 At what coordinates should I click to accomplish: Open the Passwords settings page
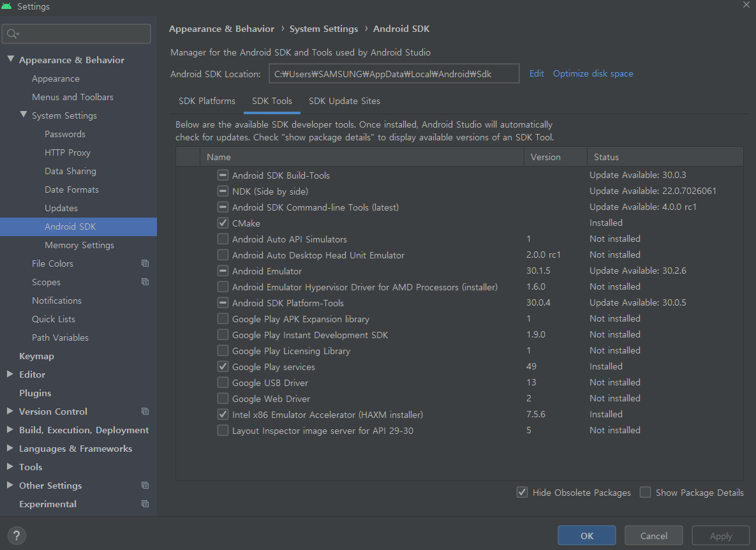pos(65,134)
